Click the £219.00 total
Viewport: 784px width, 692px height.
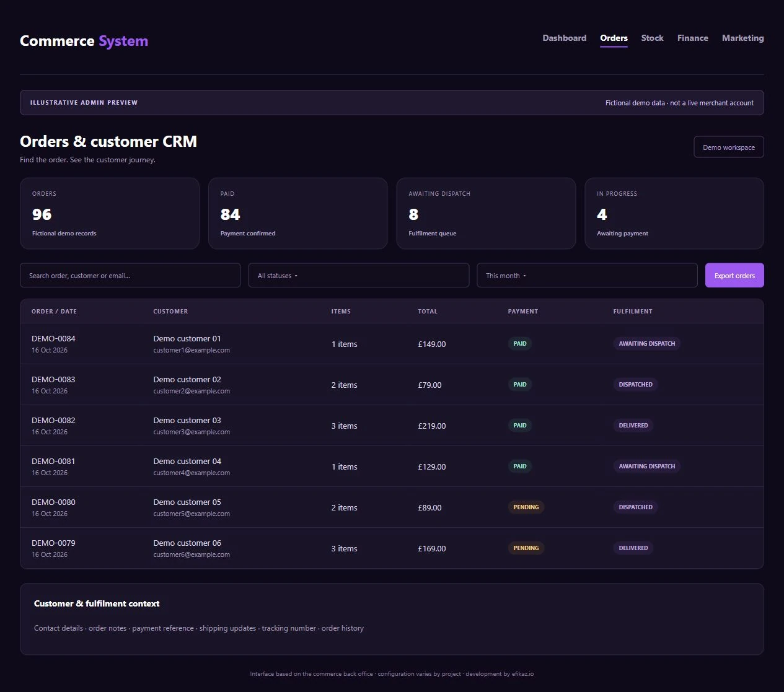(x=432, y=426)
